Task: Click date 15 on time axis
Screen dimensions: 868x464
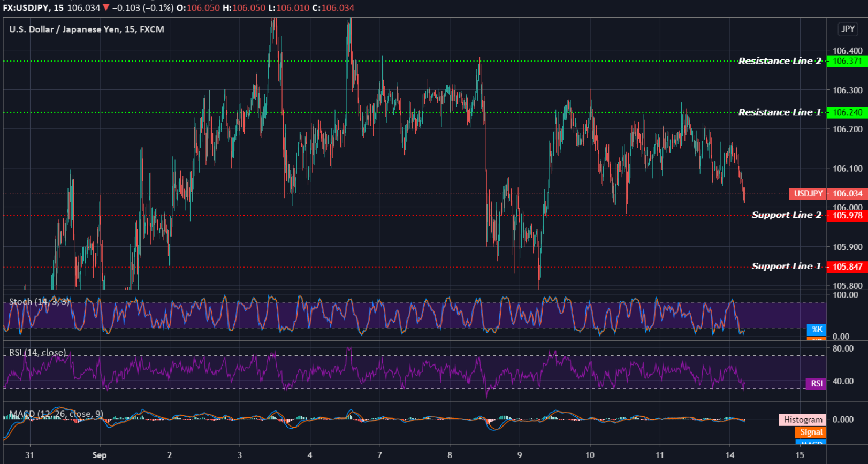Action: point(800,455)
